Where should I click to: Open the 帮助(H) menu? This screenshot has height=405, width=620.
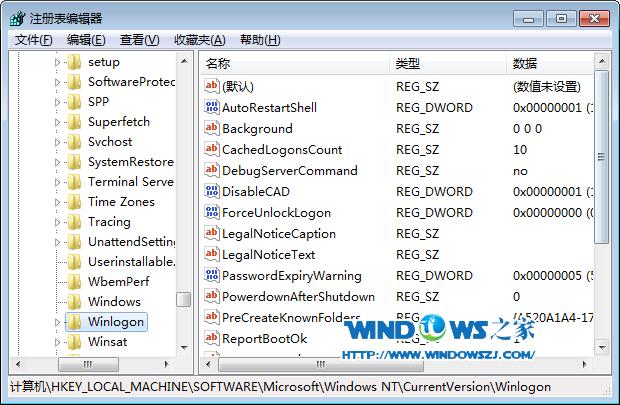260,40
